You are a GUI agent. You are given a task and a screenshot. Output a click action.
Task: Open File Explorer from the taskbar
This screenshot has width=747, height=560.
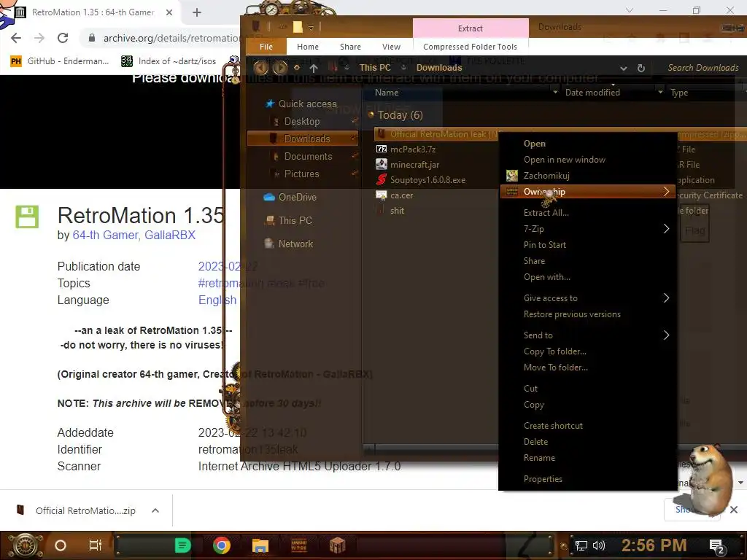pyautogui.click(x=260, y=545)
